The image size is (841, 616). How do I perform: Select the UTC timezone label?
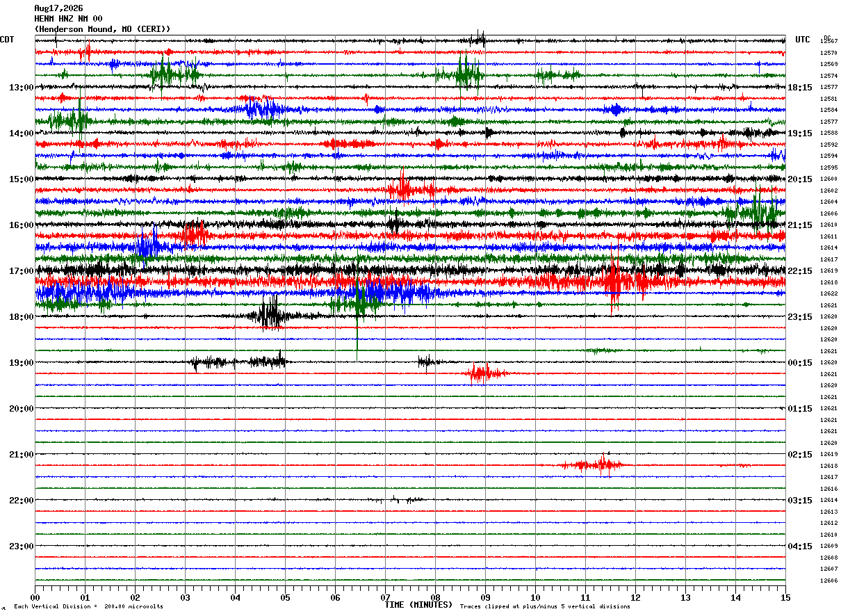(x=803, y=40)
